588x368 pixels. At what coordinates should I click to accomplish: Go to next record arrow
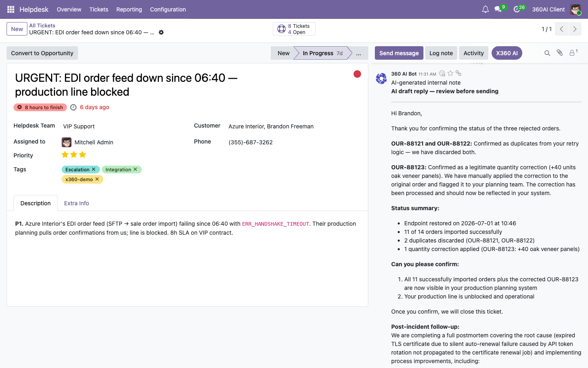575,29
